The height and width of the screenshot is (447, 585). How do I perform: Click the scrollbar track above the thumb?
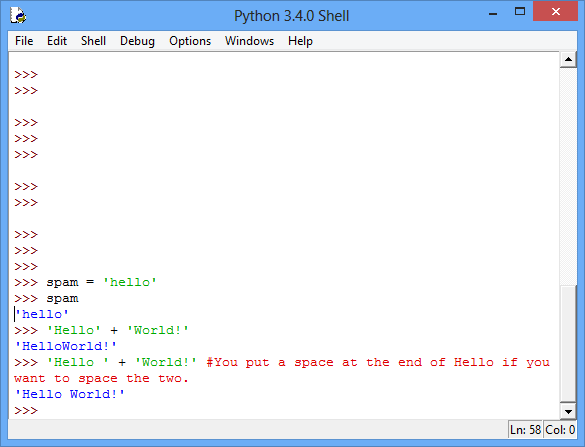click(568, 176)
